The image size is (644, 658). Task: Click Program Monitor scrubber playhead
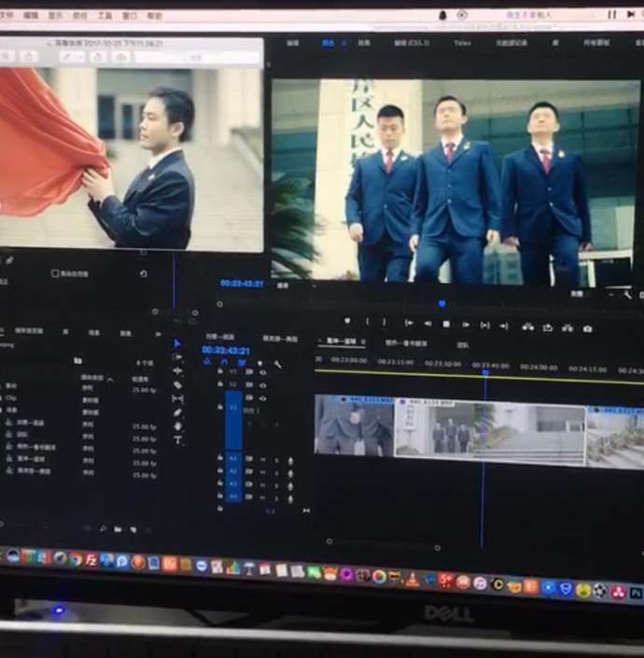tap(441, 303)
